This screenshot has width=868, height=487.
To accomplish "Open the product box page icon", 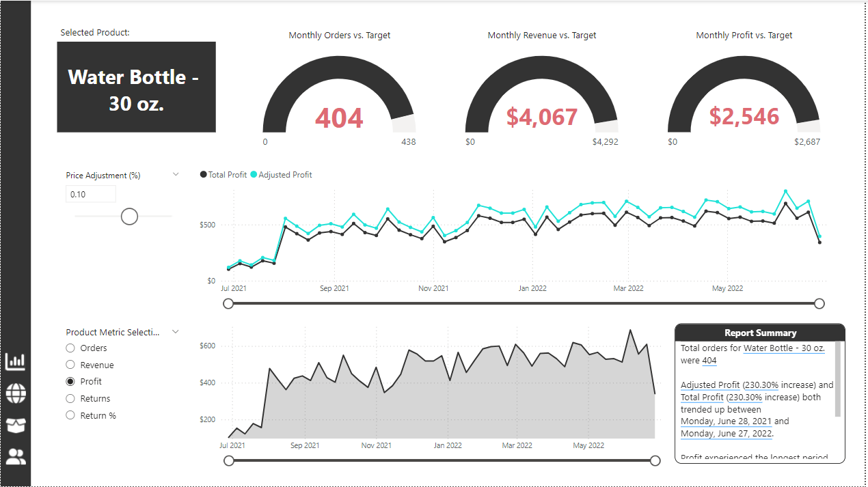I will point(15,425).
